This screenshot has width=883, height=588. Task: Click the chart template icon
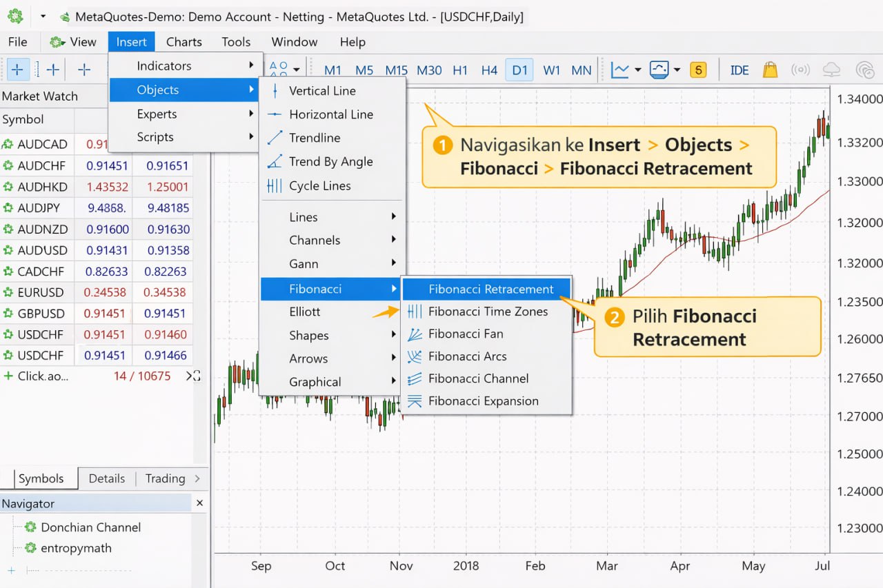tap(659, 70)
